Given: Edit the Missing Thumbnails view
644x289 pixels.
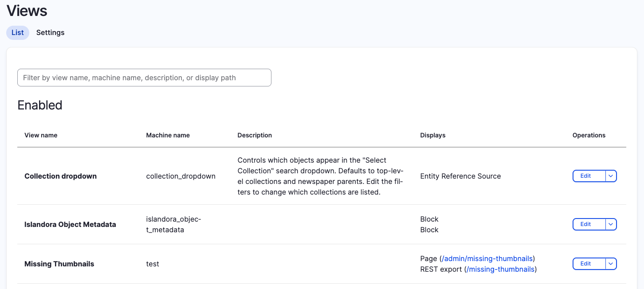Looking at the screenshot, I should click(589, 264).
